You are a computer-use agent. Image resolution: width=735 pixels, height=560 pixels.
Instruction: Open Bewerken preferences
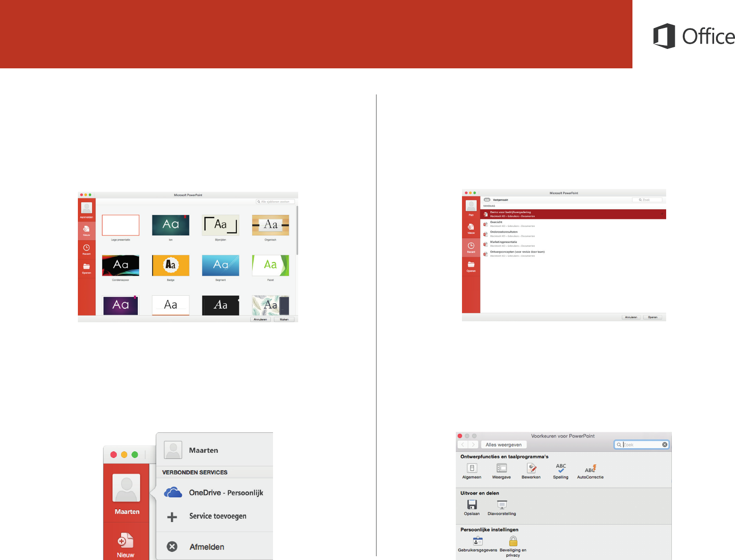[x=531, y=471]
